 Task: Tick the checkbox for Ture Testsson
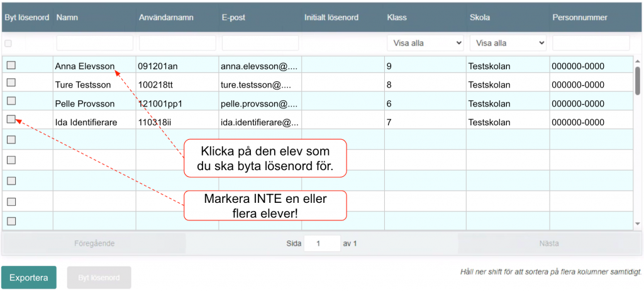coord(11,83)
